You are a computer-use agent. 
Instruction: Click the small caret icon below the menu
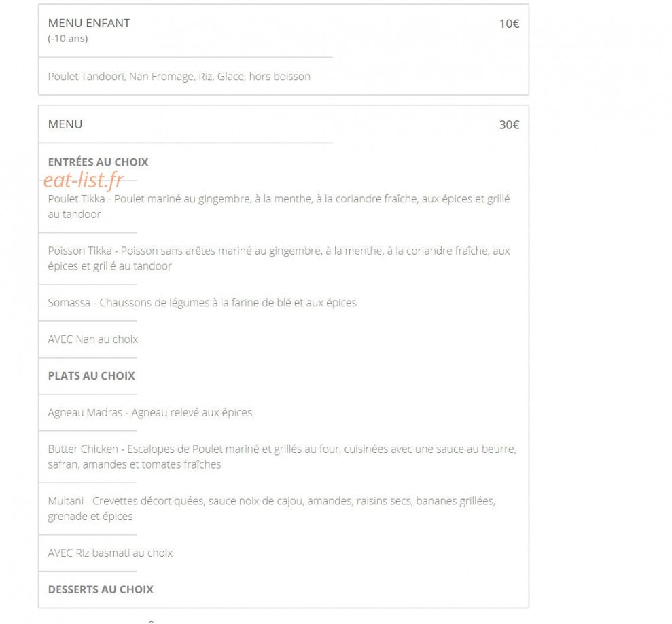[151, 620]
